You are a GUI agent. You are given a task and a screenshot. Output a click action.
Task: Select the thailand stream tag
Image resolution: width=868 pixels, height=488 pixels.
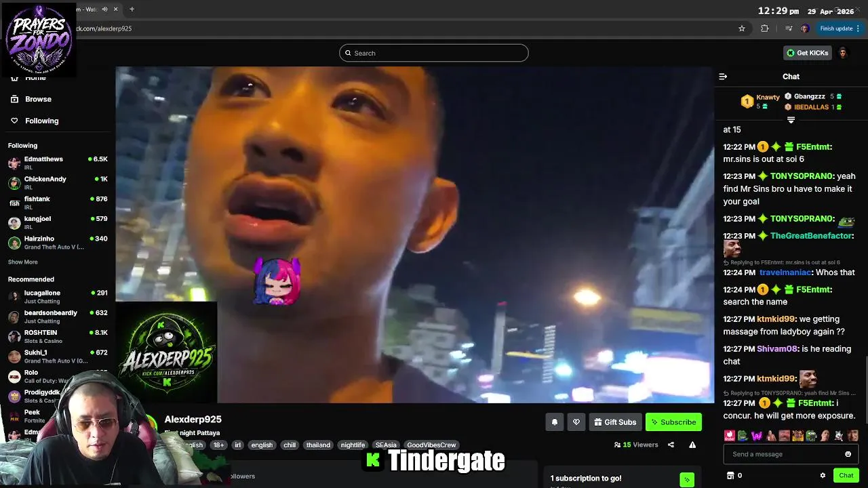tap(318, 445)
